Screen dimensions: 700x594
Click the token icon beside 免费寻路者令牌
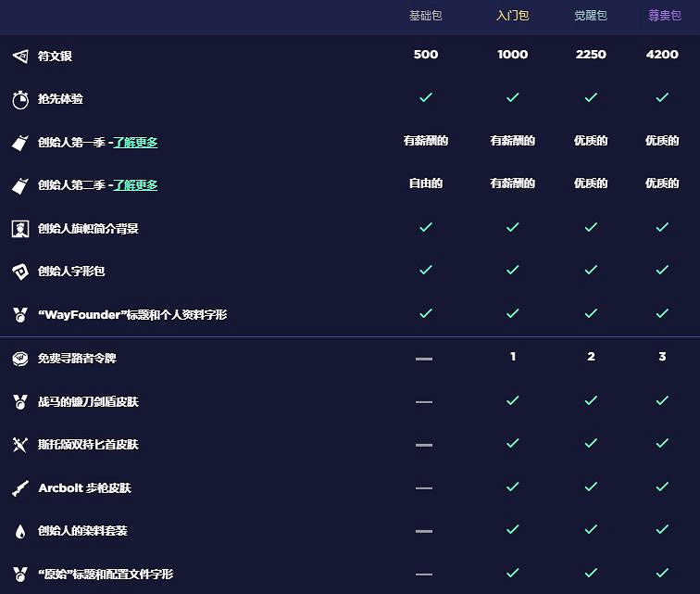coord(20,359)
